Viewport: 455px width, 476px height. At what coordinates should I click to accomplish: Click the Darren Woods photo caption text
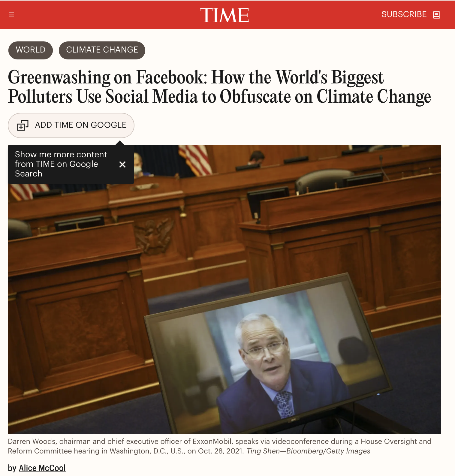219,446
